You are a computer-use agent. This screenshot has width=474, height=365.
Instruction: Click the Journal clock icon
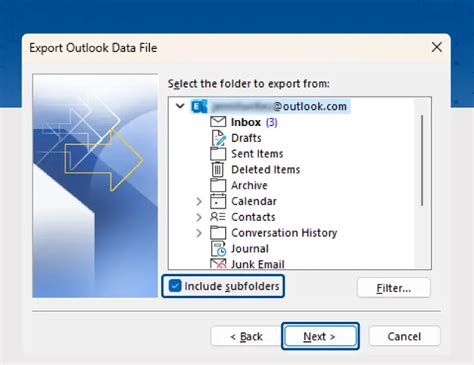point(219,248)
